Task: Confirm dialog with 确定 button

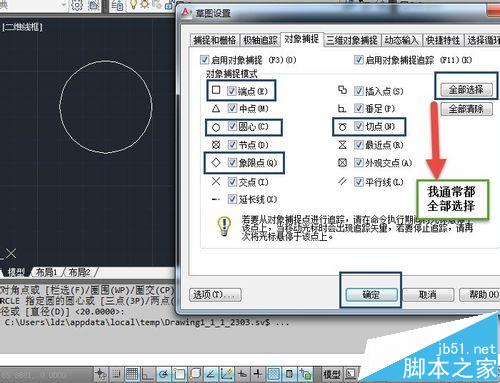Action: pos(371,295)
